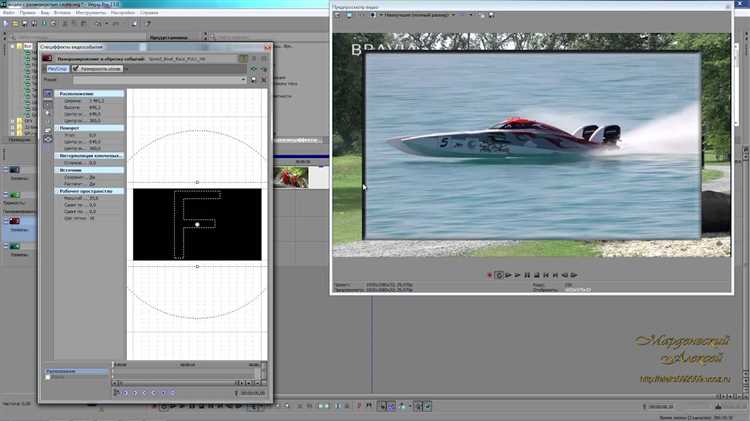Open the preset dropdown in Pan/Crop dialog
The image size is (750, 421).
coord(242,79)
